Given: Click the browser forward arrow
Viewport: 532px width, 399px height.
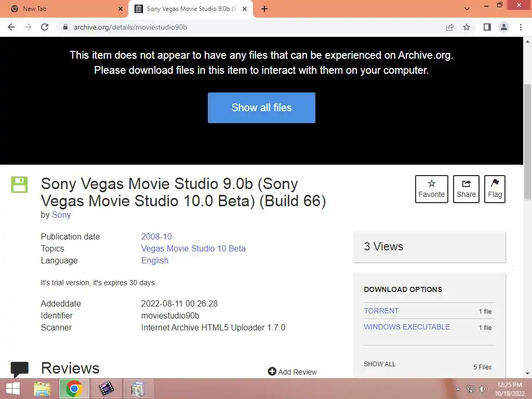Looking at the screenshot, I should coord(28,27).
